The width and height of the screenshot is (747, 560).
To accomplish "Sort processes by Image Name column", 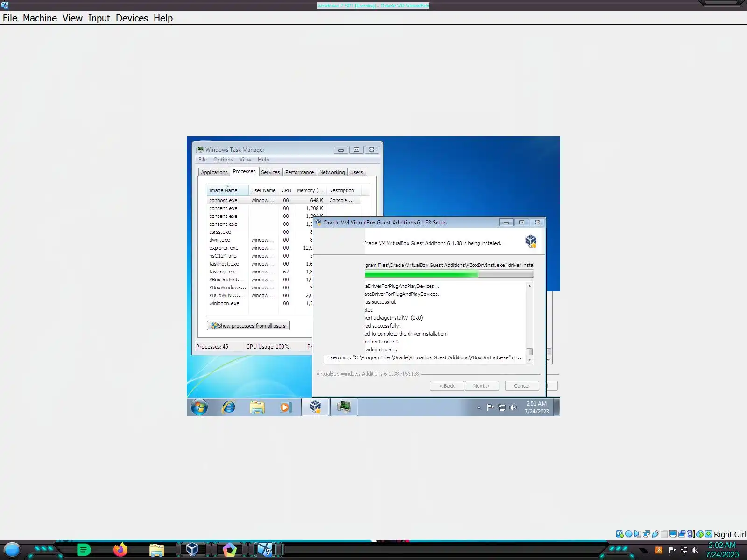I will point(227,190).
